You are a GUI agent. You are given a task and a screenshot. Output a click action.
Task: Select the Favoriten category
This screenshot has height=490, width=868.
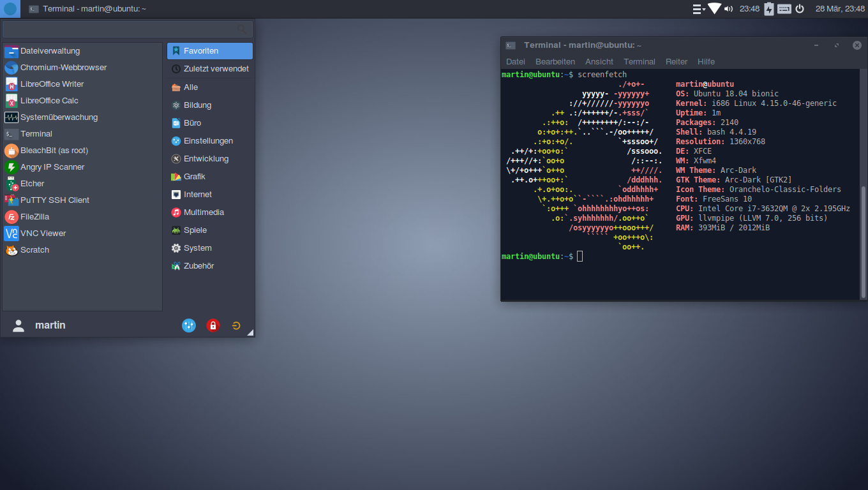point(210,51)
